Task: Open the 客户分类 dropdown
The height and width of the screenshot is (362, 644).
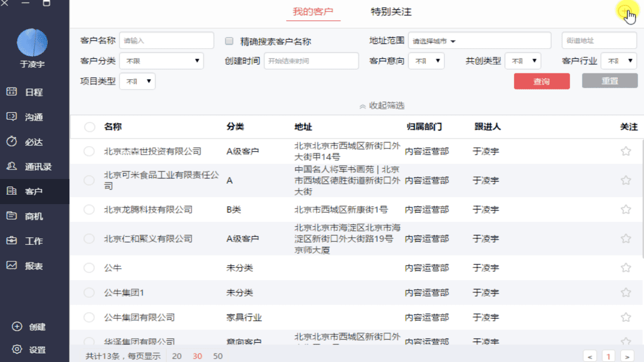Action: click(161, 61)
